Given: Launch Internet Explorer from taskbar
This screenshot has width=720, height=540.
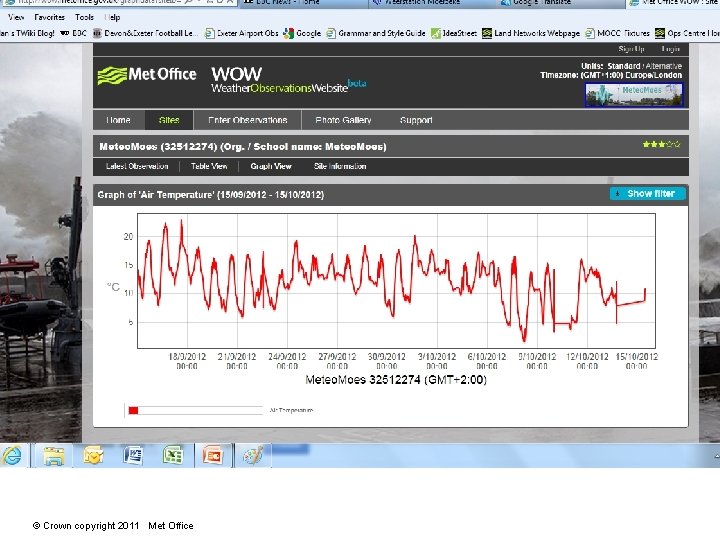Looking at the screenshot, I should pyautogui.click(x=11, y=456).
